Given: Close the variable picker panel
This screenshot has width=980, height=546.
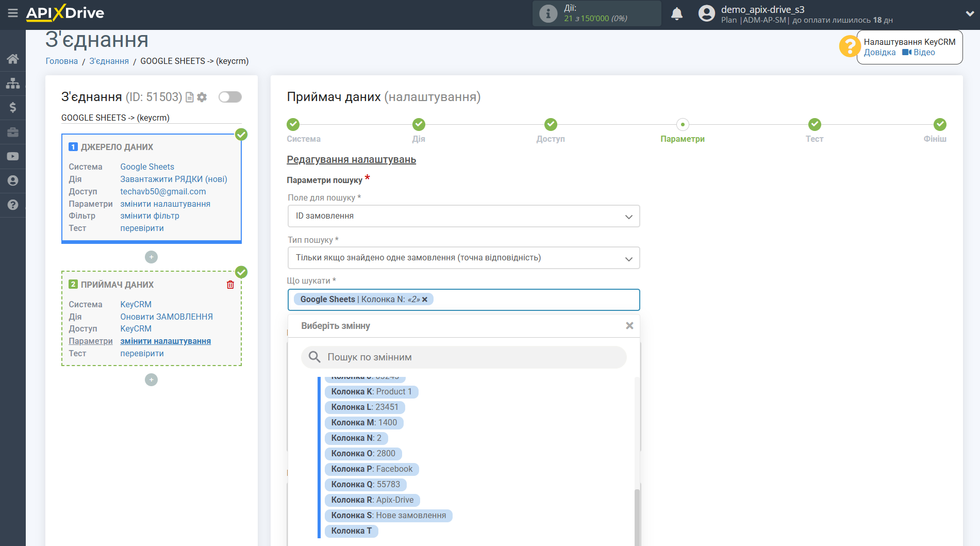Looking at the screenshot, I should pyautogui.click(x=629, y=326).
